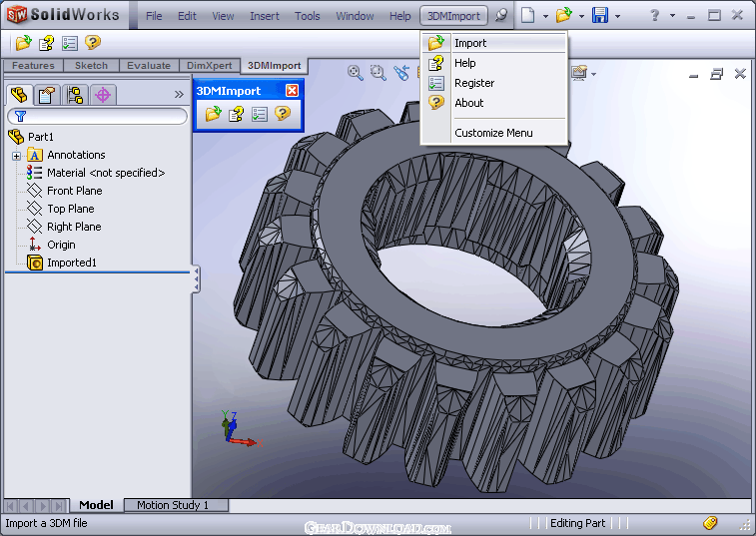Open the PropertyManager tab icon
The image size is (756, 536).
[47, 95]
